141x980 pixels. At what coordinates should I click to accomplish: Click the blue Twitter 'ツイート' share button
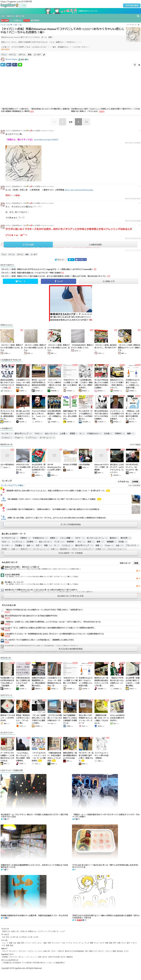click(x=21, y=281)
